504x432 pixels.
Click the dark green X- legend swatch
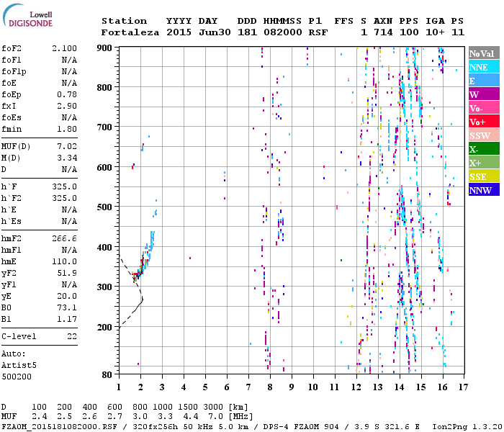pos(482,149)
